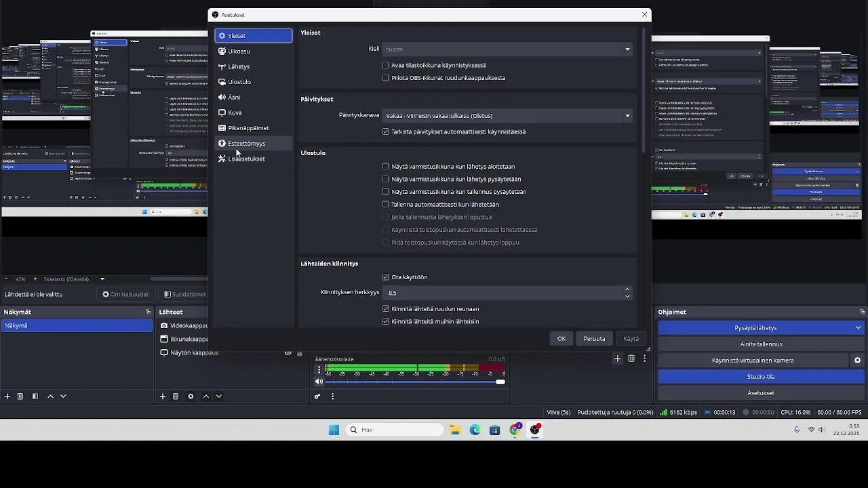
Task: Uncheck Kiinnitä lähteitä muihin lähteisiin
Action: [x=386, y=321]
